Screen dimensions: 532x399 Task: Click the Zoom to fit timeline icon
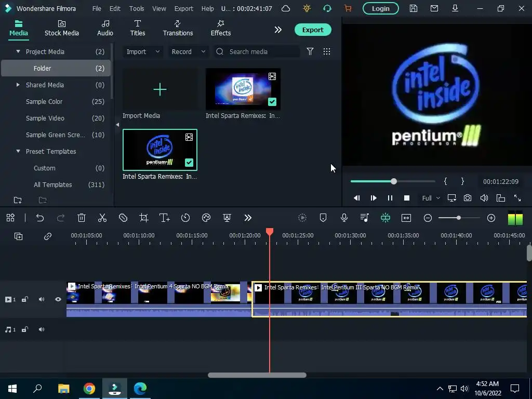(406, 218)
